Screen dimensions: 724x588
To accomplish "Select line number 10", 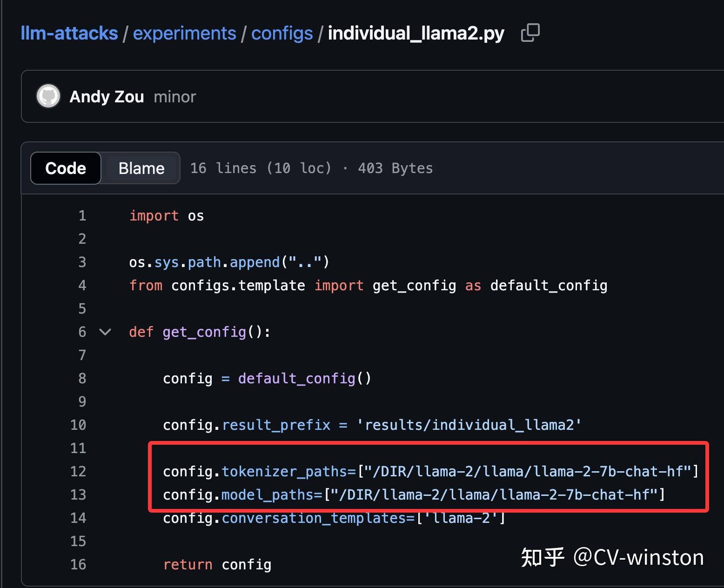I will 78,425.
